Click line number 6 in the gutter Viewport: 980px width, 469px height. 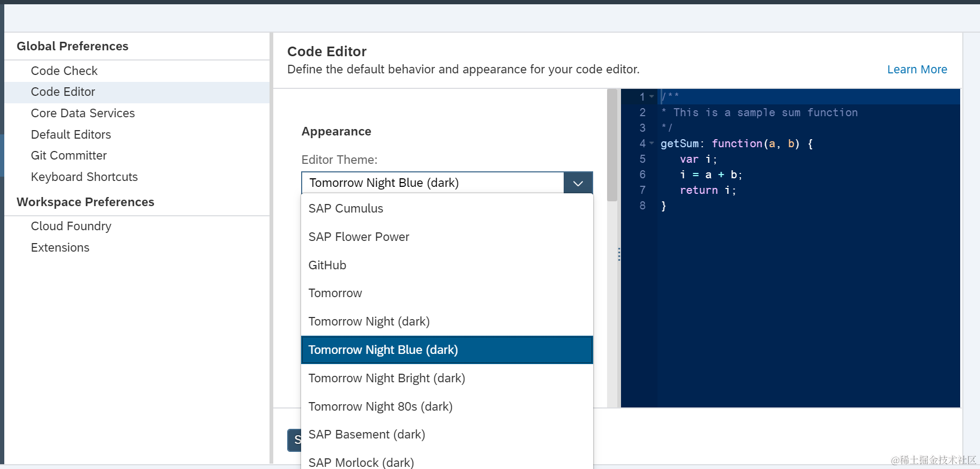coord(642,175)
